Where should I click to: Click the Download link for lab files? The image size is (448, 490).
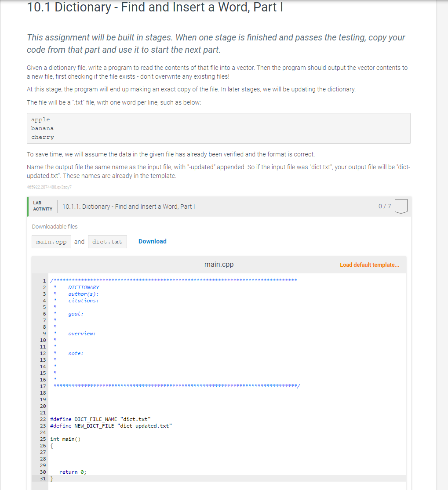pyautogui.click(x=152, y=241)
